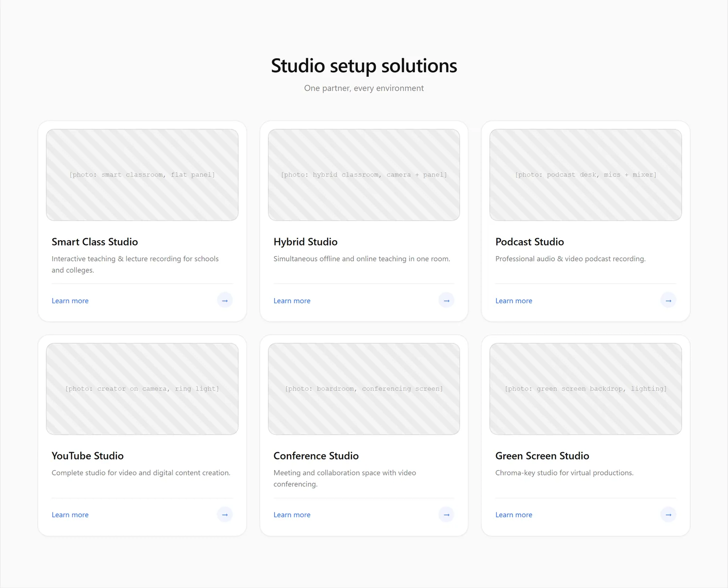Select the smart classroom flat panel photo
The image size is (728, 588).
pos(142,175)
